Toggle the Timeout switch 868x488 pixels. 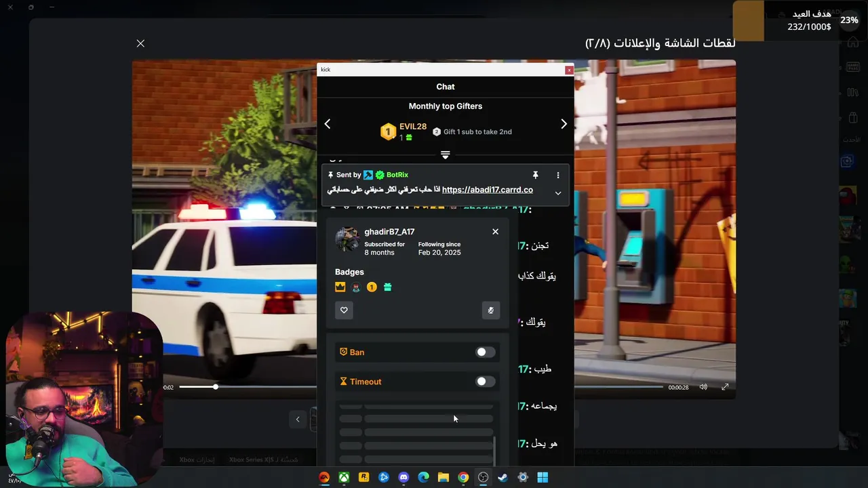(x=485, y=382)
